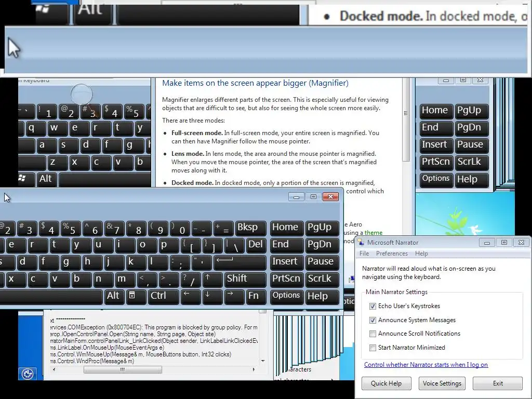Click the m key on foreground keyboard
This screenshot has height=399, width=532.
pos(125,279)
